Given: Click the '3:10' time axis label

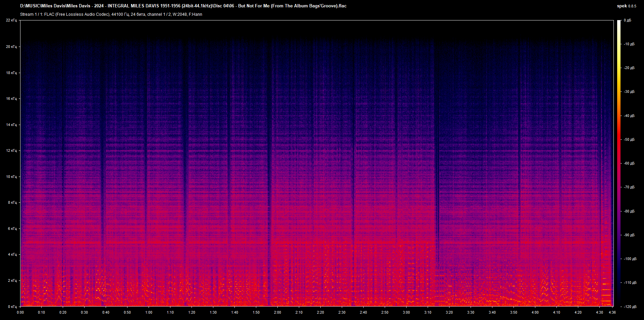Looking at the screenshot, I should (x=428, y=312).
